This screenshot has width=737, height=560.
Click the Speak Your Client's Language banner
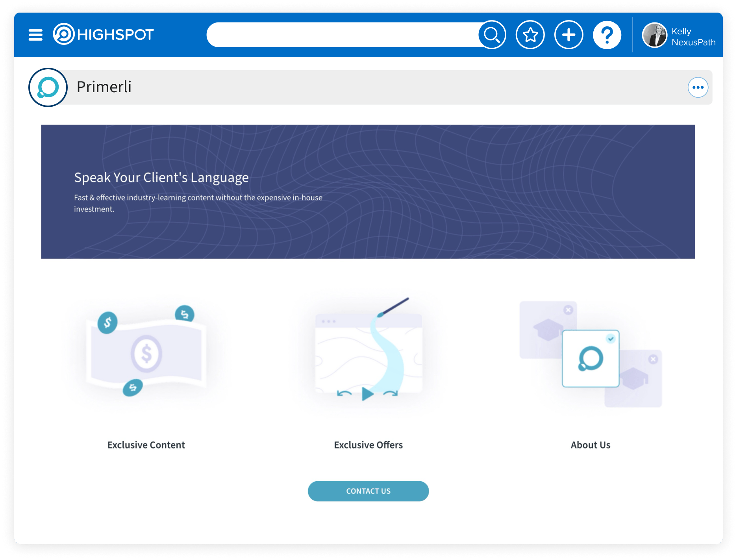point(368,192)
